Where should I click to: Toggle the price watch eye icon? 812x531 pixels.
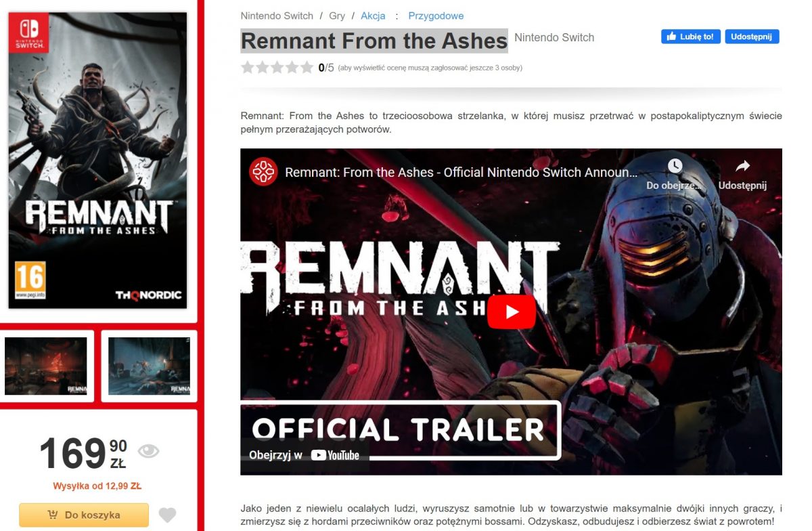[148, 451]
